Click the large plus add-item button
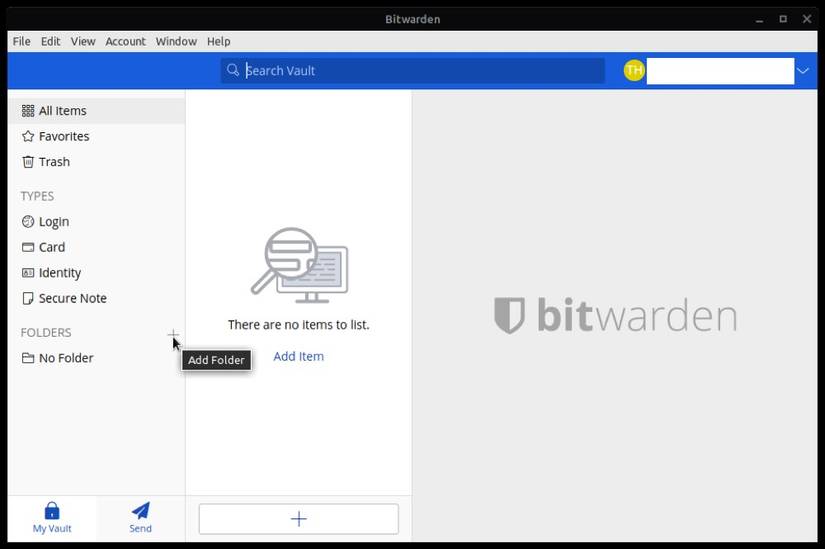The image size is (825, 549). click(x=298, y=519)
